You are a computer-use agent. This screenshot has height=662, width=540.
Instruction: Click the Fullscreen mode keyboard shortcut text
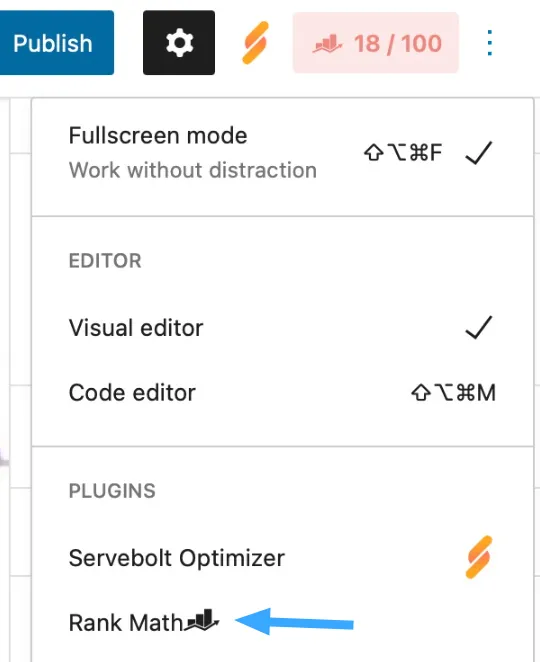[403, 152]
